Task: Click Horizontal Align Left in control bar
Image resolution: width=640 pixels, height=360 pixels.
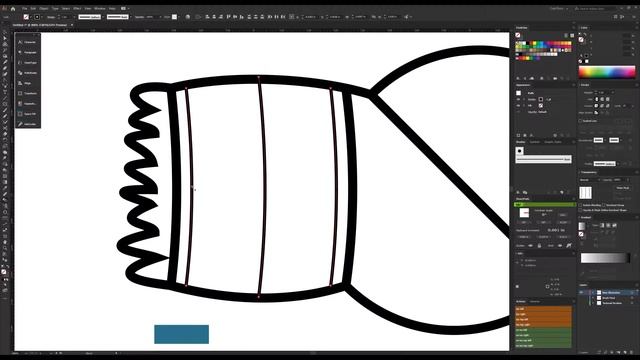Action: pyautogui.click(x=207, y=17)
